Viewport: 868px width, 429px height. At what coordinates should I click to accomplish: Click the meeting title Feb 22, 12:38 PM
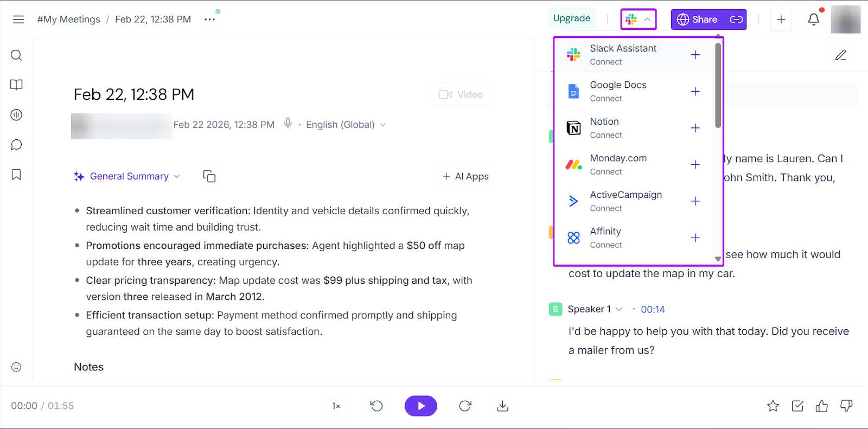pyautogui.click(x=134, y=94)
